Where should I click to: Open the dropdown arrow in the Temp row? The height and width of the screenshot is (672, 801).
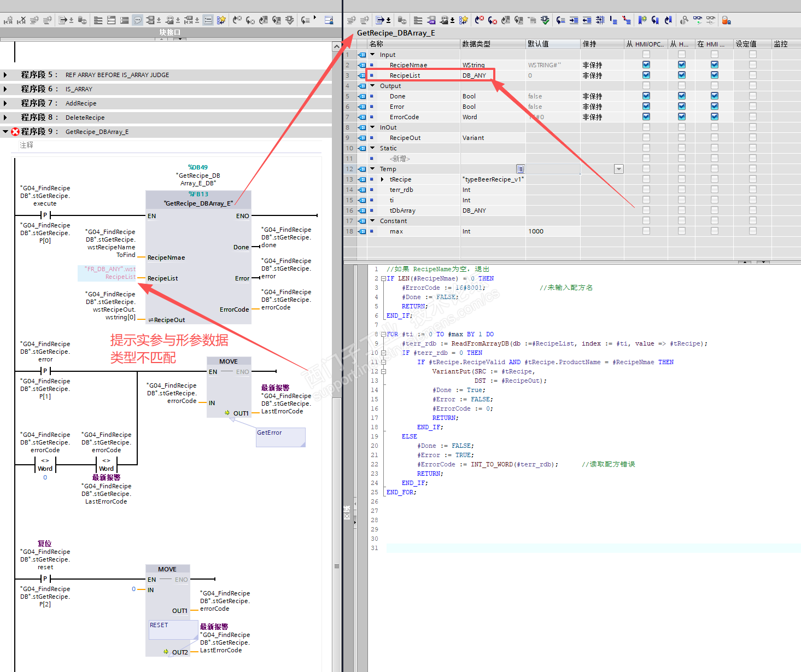618,169
